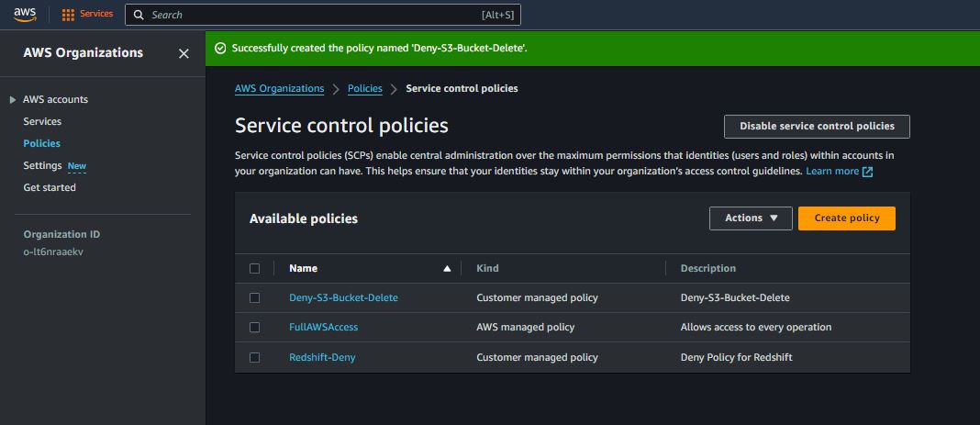The width and height of the screenshot is (980, 425).
Task: Close the AWS Organizations sidebar panel
Action: [x=184, y=54]
